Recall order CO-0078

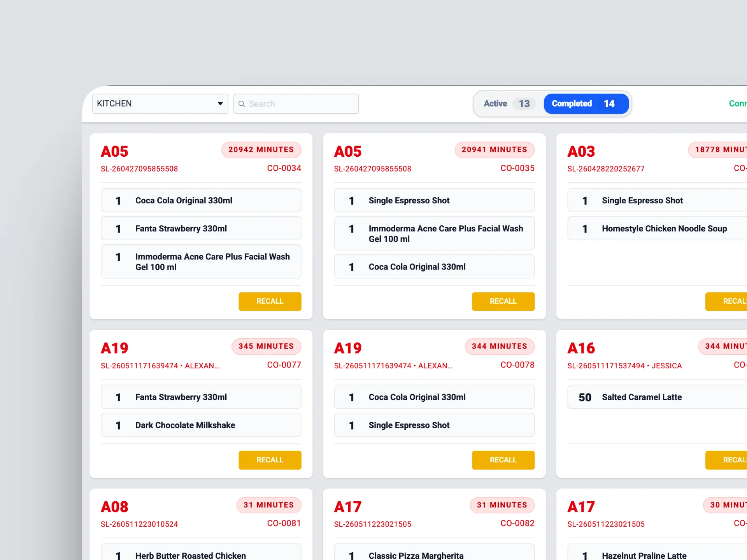pyautogui.click(x=503, y=460)
